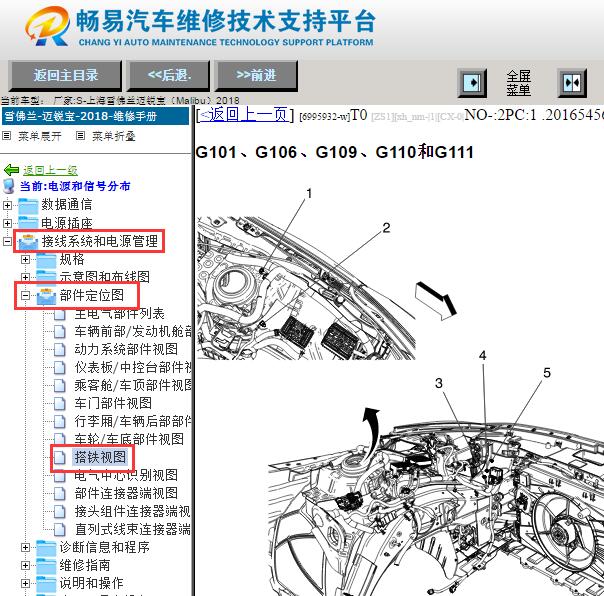
Task: Click the 返回主目录 button
Action: tap(65, 75)
